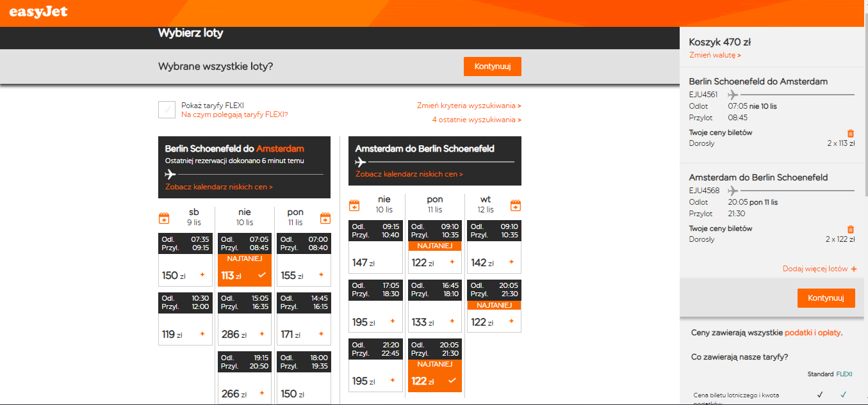Select outbound day nie 10 lis header
This screenshot has width=868, height=405.
coord(245,217)
